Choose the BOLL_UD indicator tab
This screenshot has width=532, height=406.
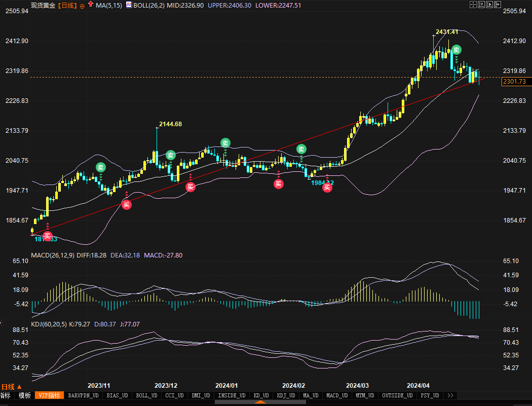(x=146, y=395)
